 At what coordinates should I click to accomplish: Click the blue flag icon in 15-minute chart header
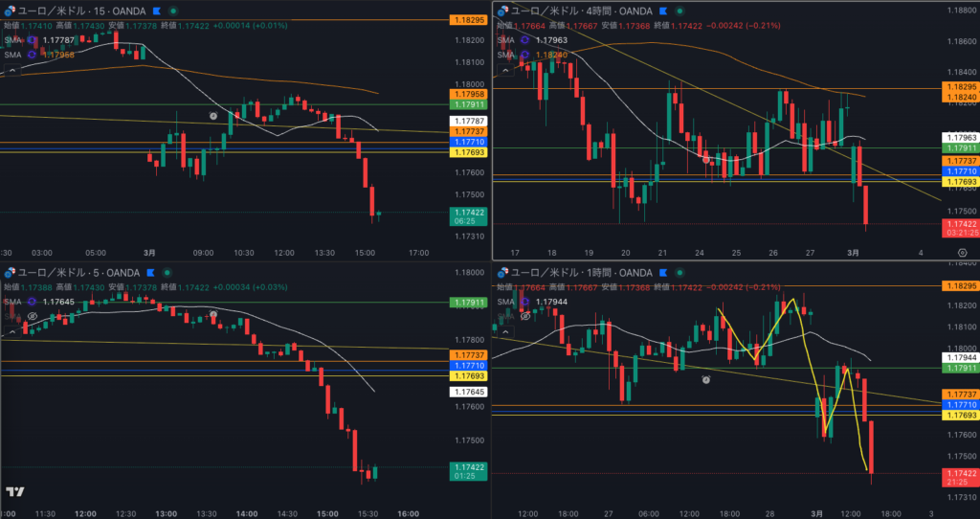[154, 11]
